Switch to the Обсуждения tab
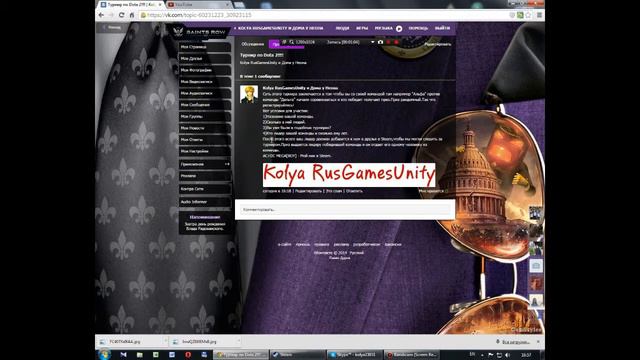640x360 pixels. tap(253, 44)
